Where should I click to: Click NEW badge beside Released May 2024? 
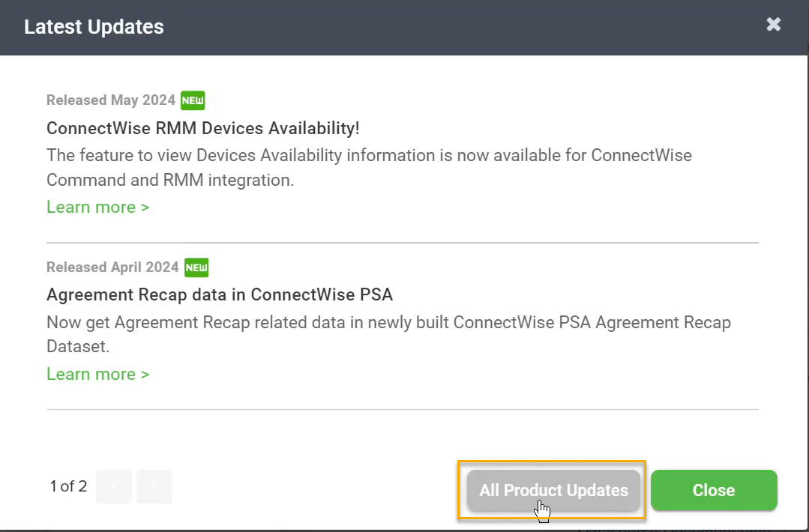coord(193,100)
